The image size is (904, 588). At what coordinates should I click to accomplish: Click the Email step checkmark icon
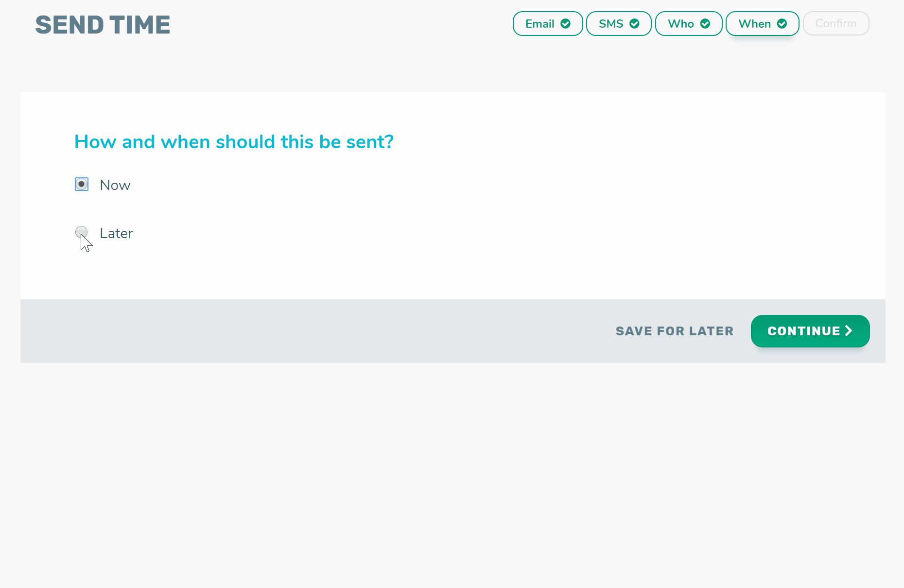point(565,24)
